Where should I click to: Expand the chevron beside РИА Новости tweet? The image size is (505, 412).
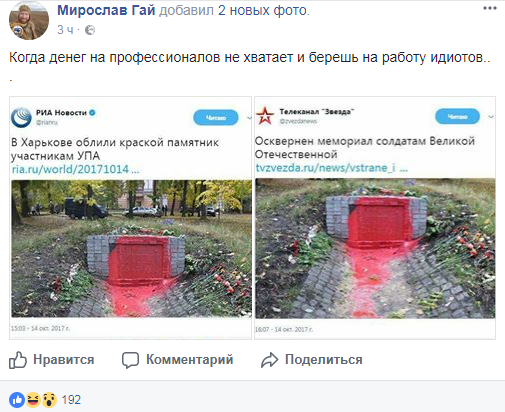249,118
